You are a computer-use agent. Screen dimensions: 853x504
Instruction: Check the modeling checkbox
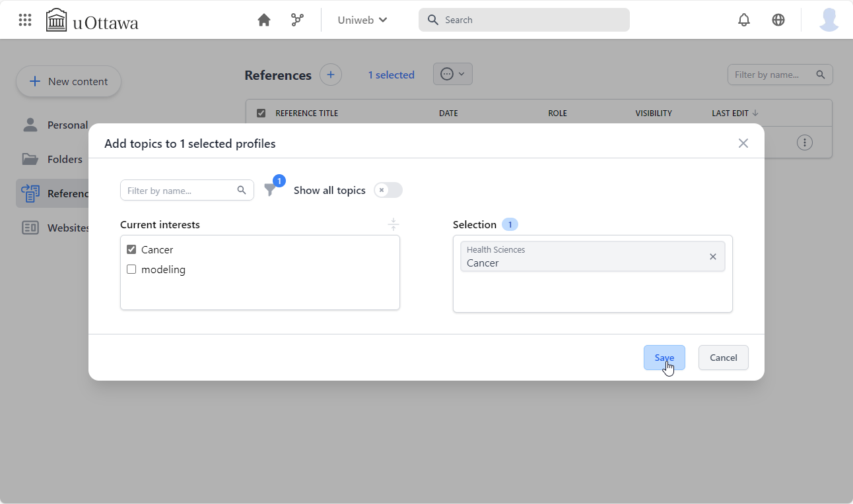point(131,269)
